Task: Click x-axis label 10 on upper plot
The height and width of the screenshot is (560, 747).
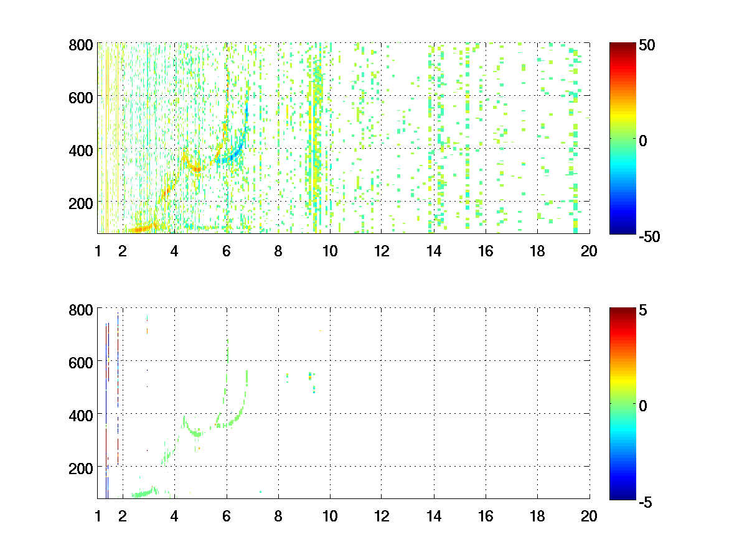Action: pos(330,251)
